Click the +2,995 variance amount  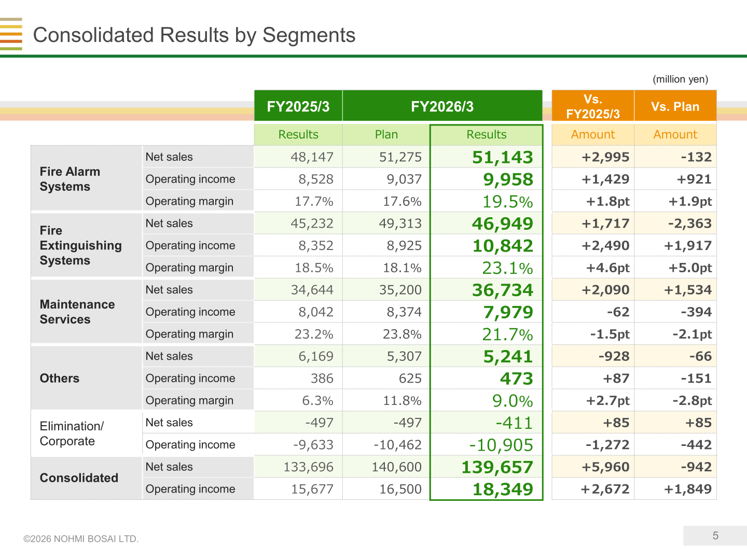(605, 157)
